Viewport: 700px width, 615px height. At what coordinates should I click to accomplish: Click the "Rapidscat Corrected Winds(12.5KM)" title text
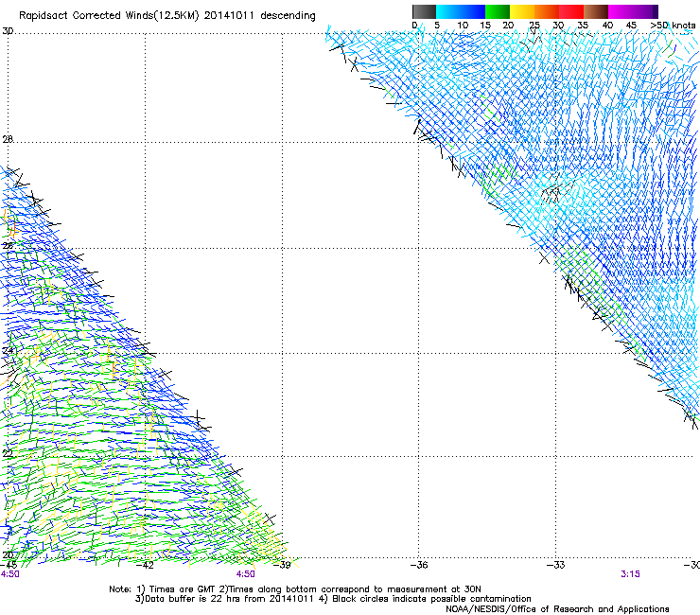coord(109,16)
